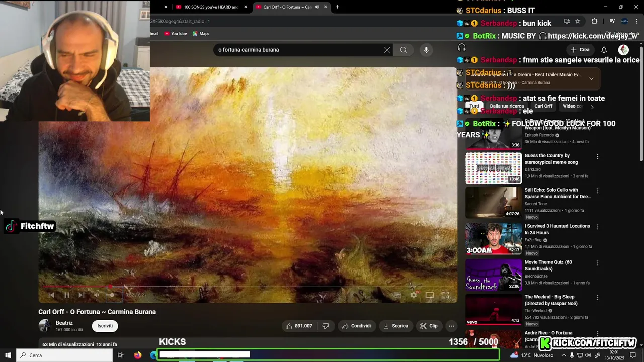Screen dimensions: 644x362
Task: Open options for Guess the Country video
Action: [x=598, y=157]
